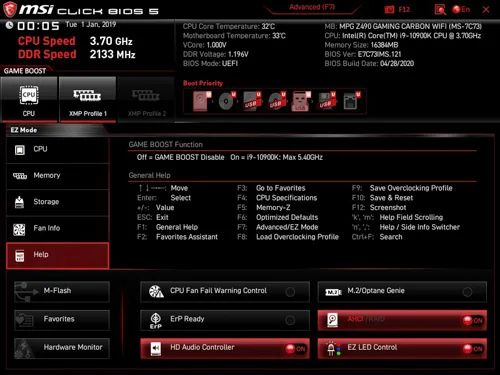500x375 pixels.
Task: Open the Storage section in the sidebar
Action: coord(57,202)
